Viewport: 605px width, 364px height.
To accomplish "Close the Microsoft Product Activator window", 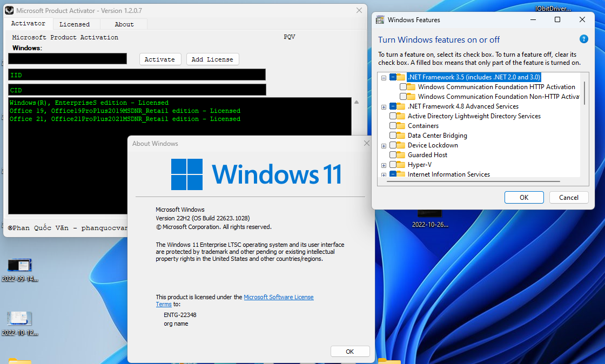I will pyautogui.click(x=359, y=10).
